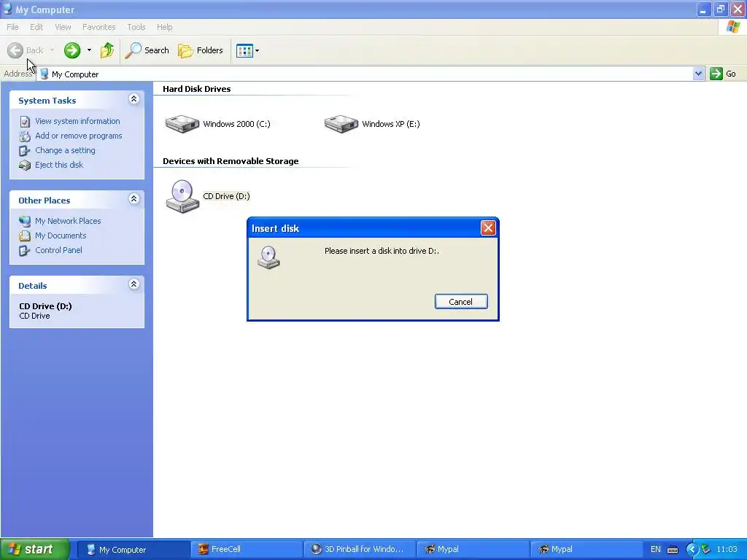
Task: Open the Back history dropdown arrow
Action: (52, 50)
